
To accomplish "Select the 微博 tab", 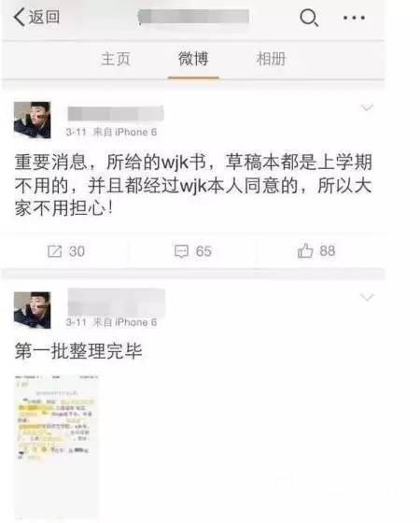I will click(x=193, y=59).
